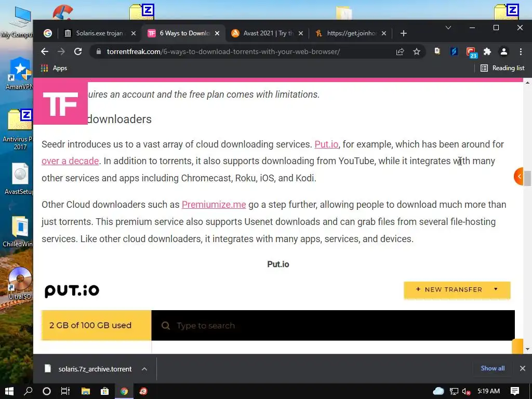Expand the solaris.7z_archive.torrent download options
Image resolution: width=532 pixels, height=399 pixels.
(144, 369)
